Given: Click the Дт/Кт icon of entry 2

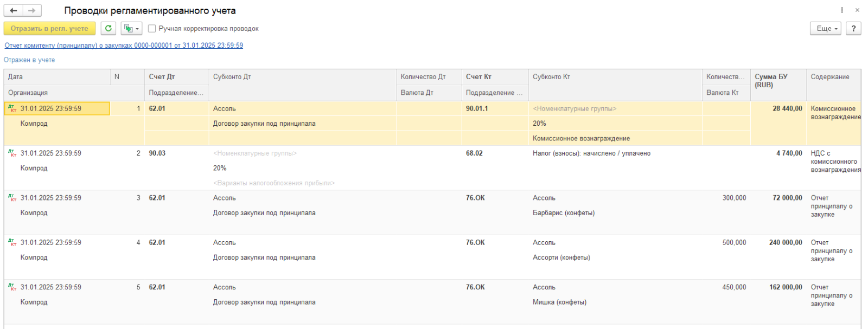Looking at the screenshot, I should (x=12, y=153).
